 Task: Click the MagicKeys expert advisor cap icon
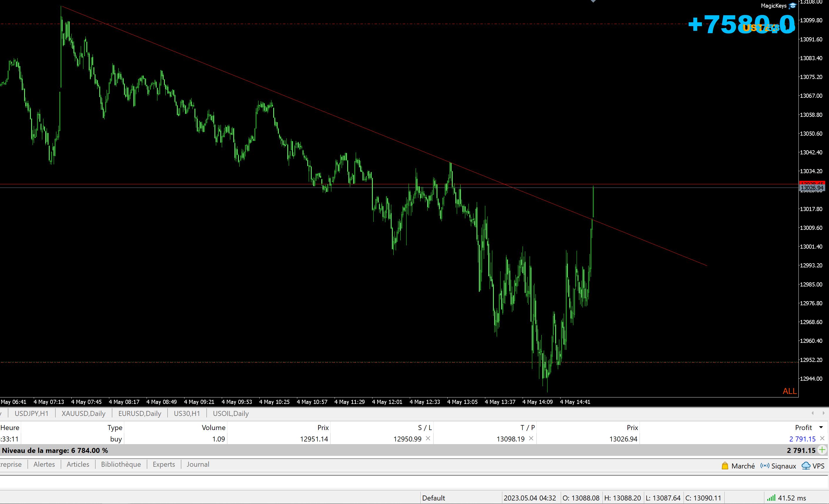[x=792, y=6]
